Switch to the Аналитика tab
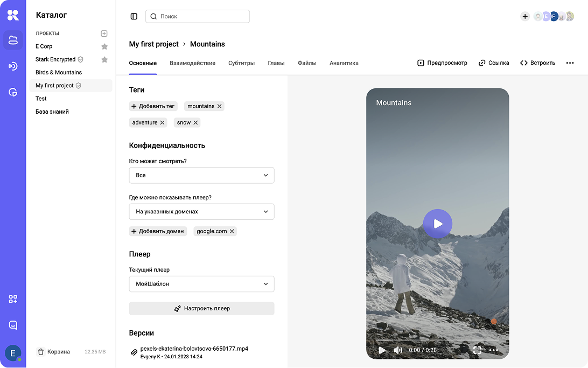This screenshot has height=368, width=588. 344,63
